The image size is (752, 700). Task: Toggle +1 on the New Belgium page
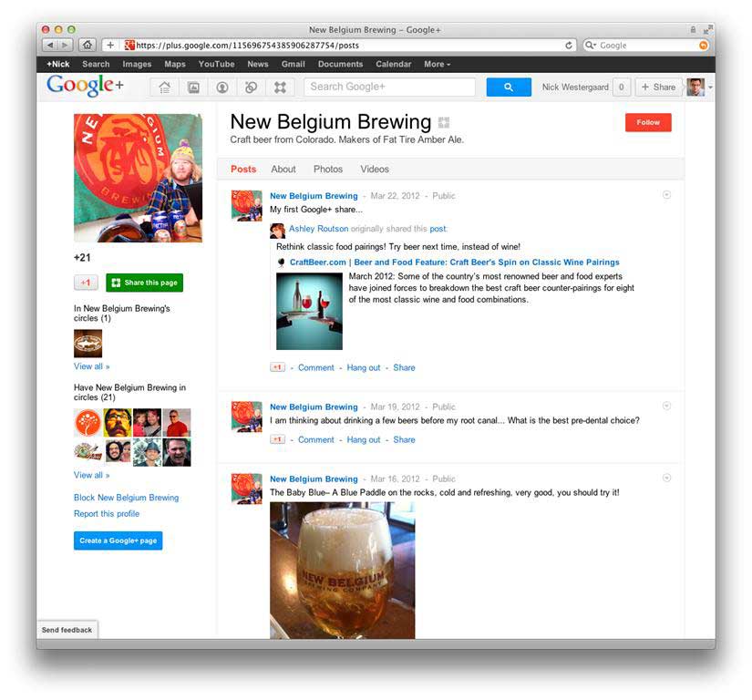[x=86, y=283]
